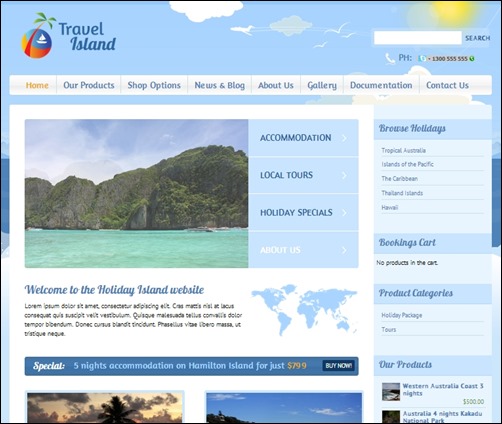This screenshot has height=424, width=502.
Task: Click the Holiday Specials chevron arrow
Action: (x=344, y=212)
